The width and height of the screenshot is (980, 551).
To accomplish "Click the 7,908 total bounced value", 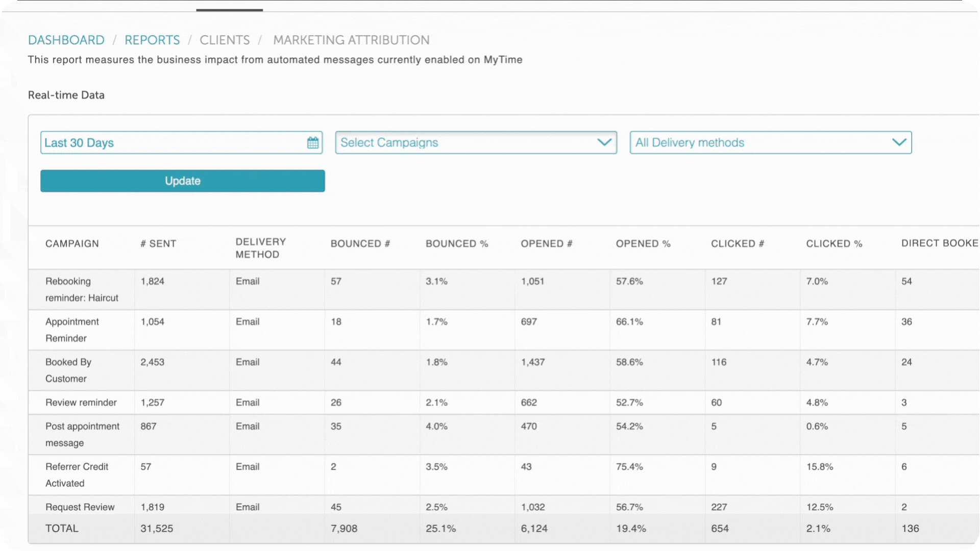I will tap(344, 529).
